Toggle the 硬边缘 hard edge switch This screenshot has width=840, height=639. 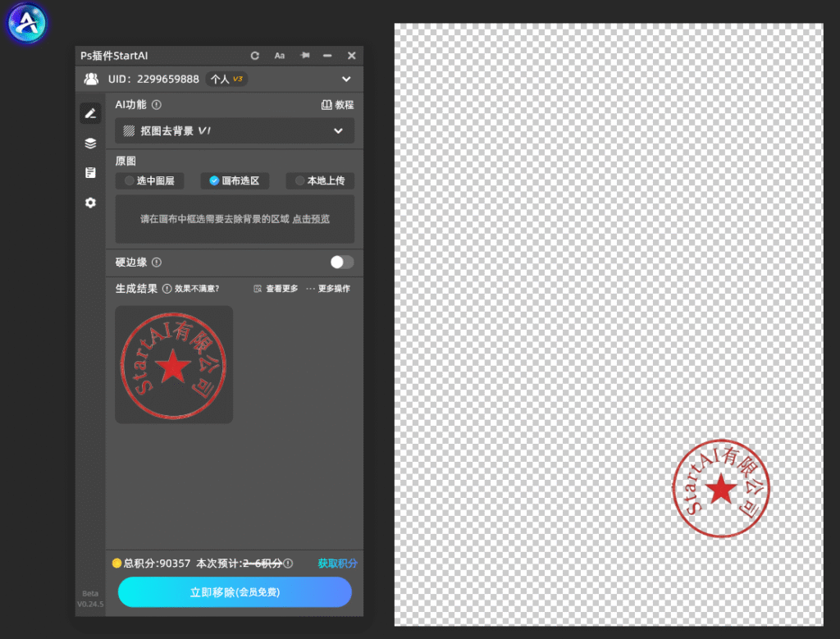[342, 262]
